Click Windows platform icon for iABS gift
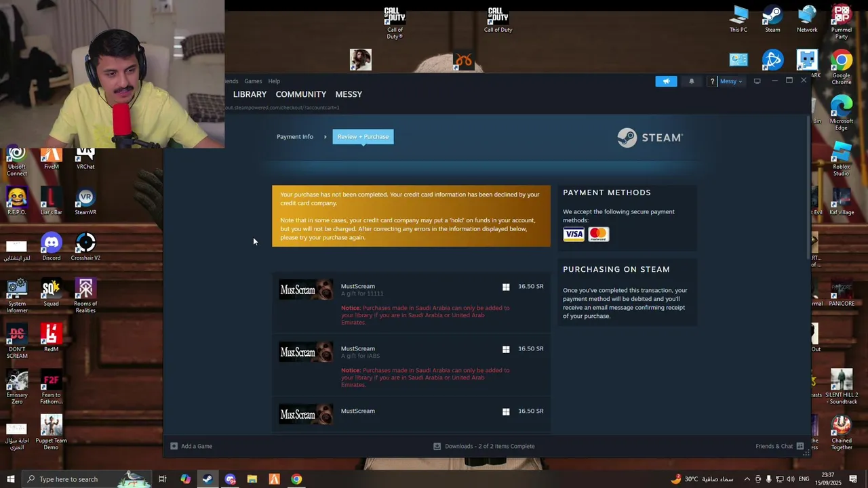This screenshot has height=488, width=868. coord(506,350)
